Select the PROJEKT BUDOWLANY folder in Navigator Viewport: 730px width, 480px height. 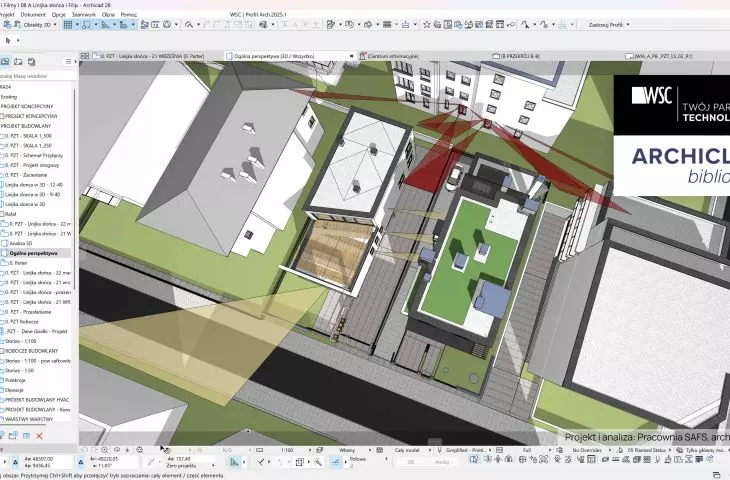26,126
